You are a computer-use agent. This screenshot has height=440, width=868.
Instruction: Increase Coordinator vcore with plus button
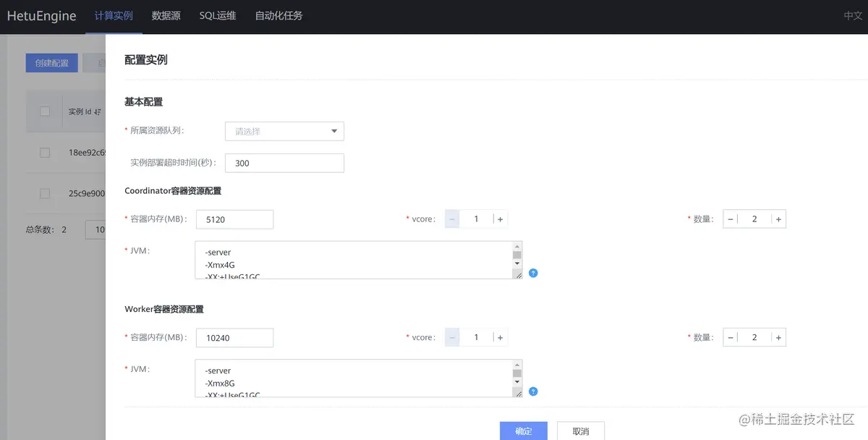pyautogui.click(x=500, y=219)
